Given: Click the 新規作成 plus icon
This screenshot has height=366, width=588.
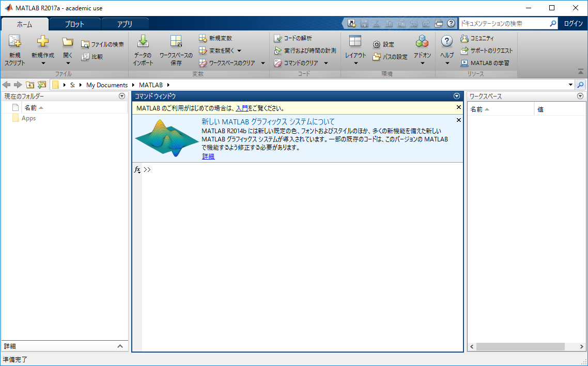Looking at the screenshot, I should click(43, 41).
